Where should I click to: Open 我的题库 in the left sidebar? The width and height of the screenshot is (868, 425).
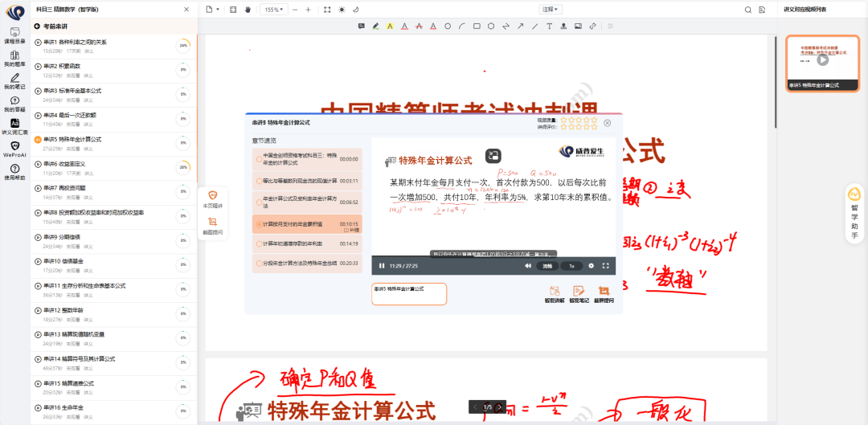14,59
